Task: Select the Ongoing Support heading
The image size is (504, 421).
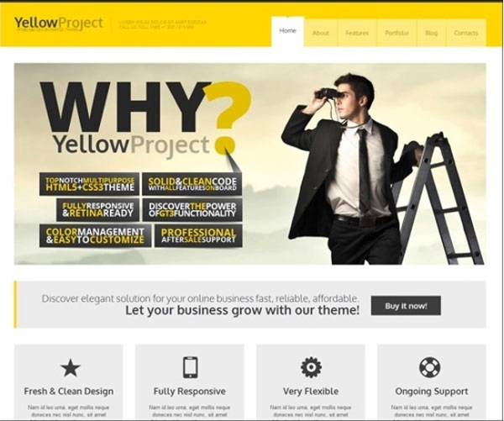Action: (432, 392)
